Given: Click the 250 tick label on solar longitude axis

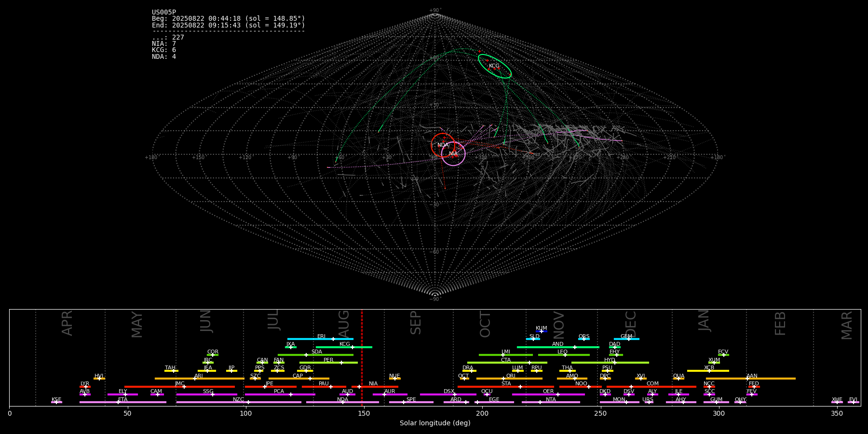Looking at the screenshot, I should (x=600, y=413).
